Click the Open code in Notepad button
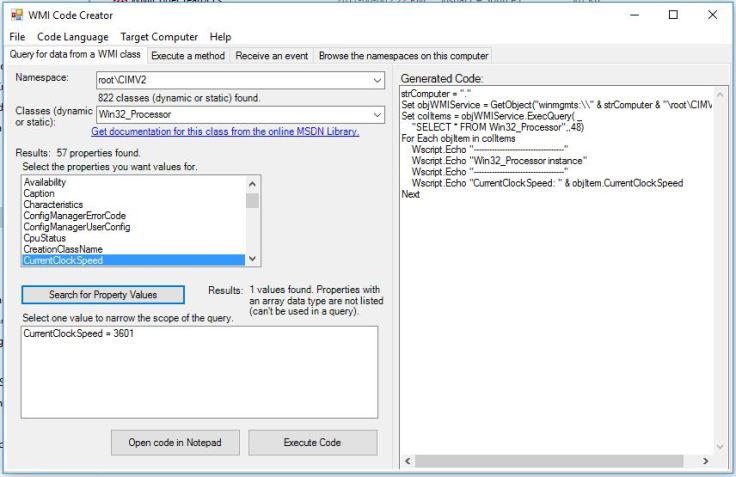 point(173,443)
